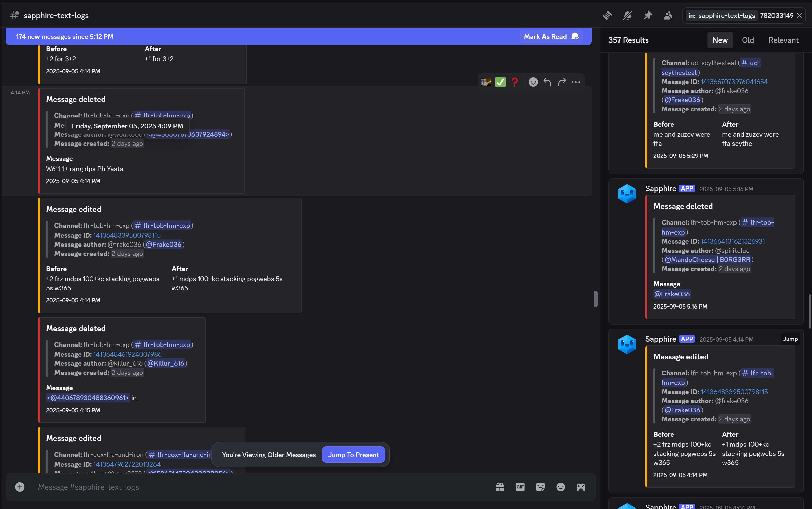Open message ID 1413664131621326931 in results
Image resolution: width=812 pixels, height=509 pixels.
point(732,241)
